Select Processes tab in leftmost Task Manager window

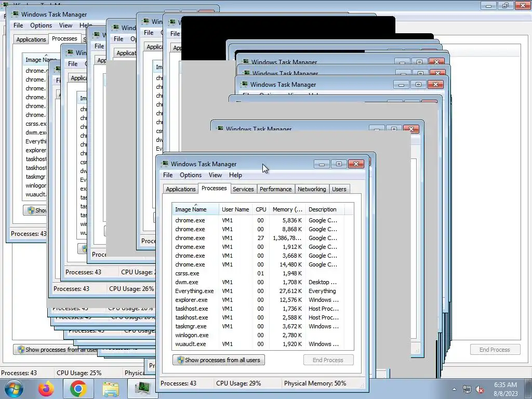[x=64, y=38]
